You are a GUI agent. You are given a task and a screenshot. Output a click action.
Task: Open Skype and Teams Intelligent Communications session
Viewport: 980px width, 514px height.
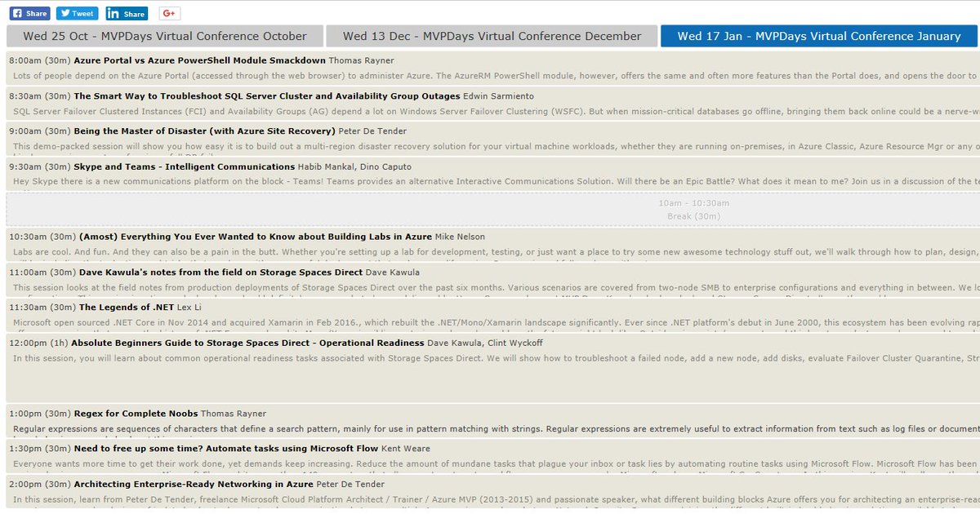point(185,166)
